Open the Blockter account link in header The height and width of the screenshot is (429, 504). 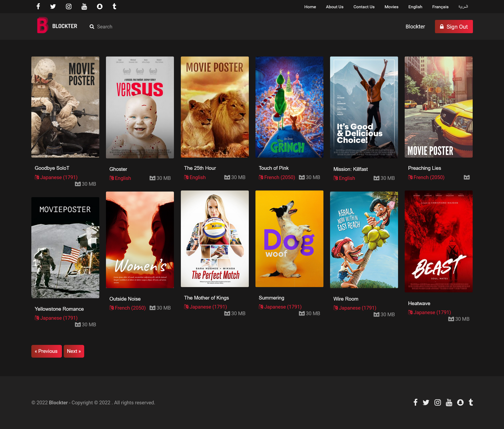pos(415,27)
